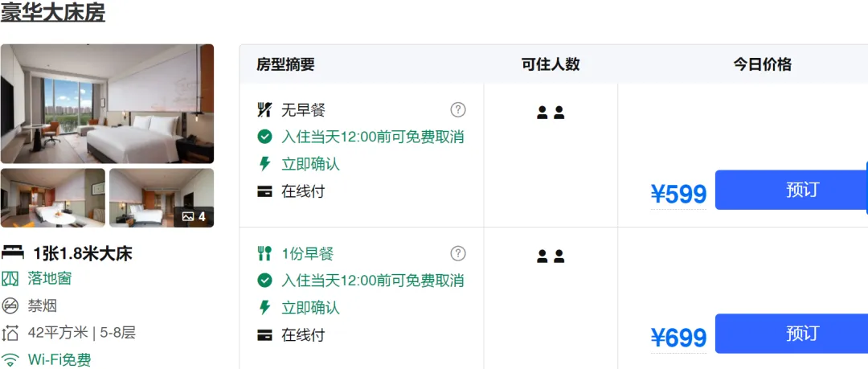Click the no-smoking 禁烟 icon
This screenshot has height=369, width=868.
(10, 305)
